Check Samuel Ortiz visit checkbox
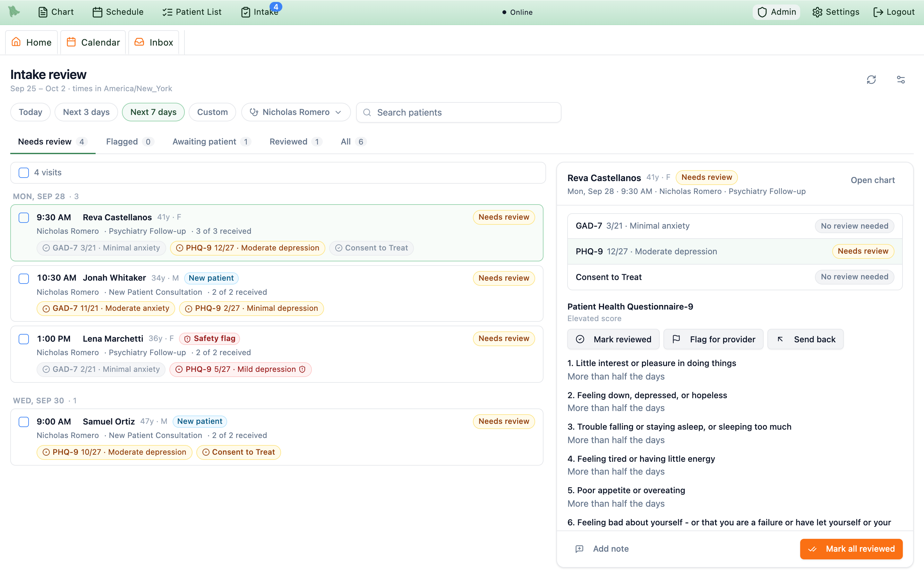The height and width of the screenshot is (578, 924). pyautogui.click(x=24, y=422)
